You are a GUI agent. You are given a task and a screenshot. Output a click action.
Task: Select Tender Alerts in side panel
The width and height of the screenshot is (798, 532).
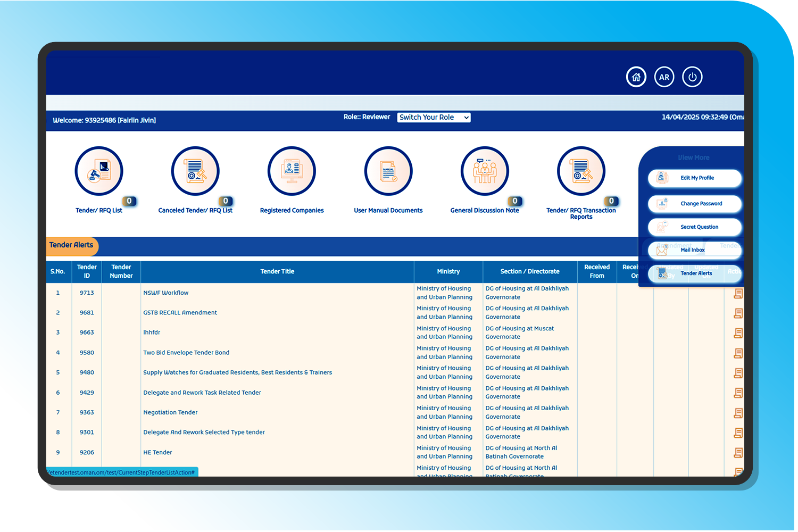click(694, 273)
